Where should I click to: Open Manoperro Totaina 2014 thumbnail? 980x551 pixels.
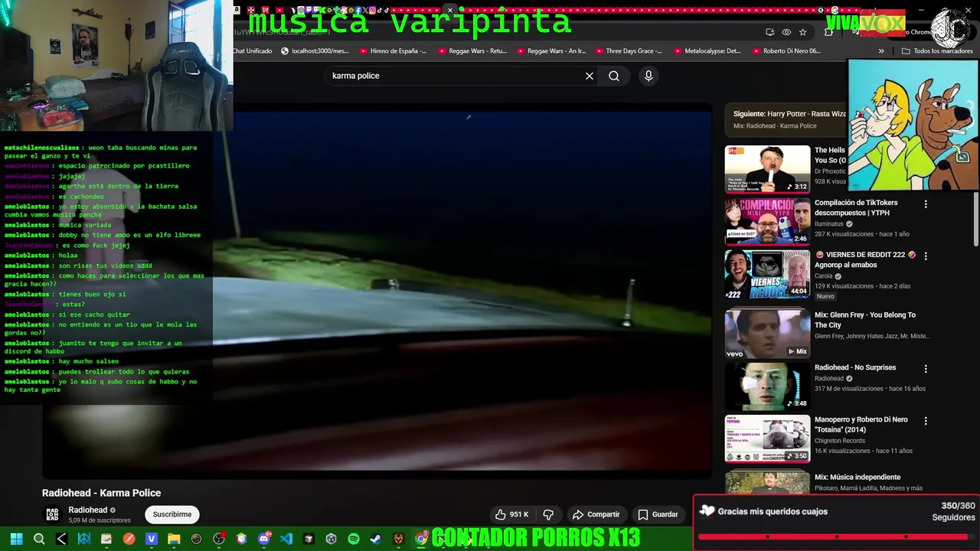767,439
